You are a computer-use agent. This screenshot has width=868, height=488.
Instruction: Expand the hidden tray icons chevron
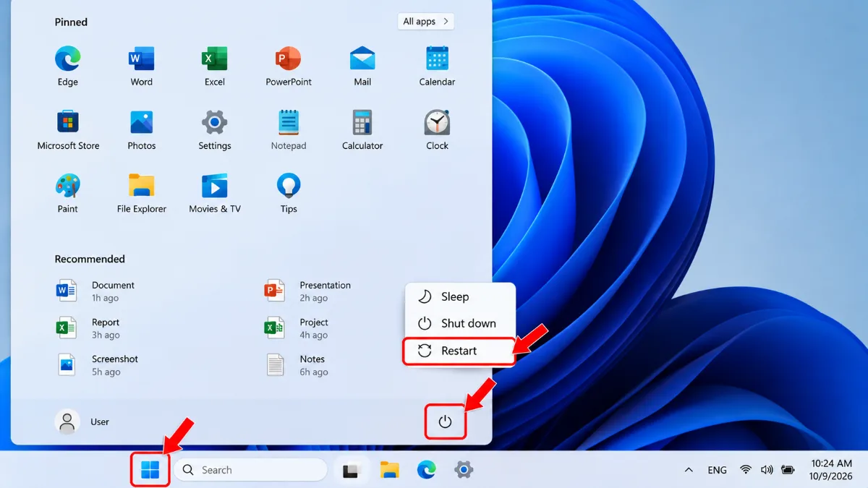click(x=689, y=470)
